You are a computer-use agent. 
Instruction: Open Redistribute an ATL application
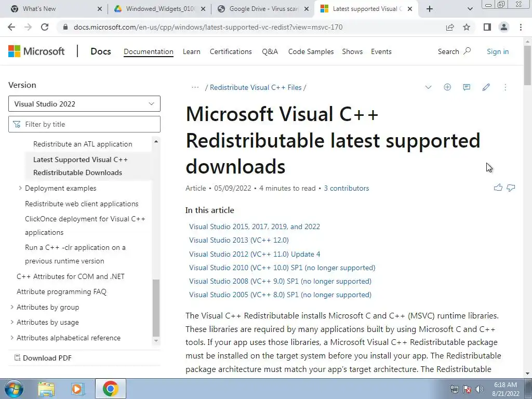[83, 144]
